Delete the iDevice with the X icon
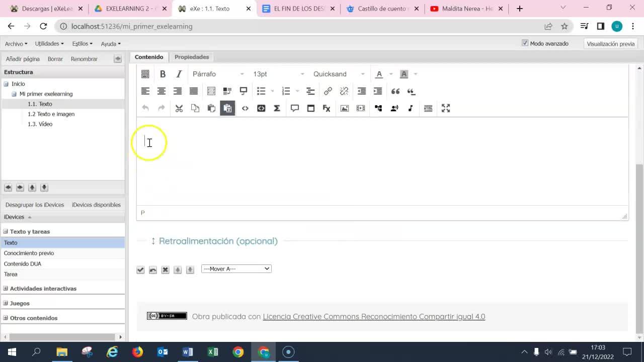 coord(165,270)
